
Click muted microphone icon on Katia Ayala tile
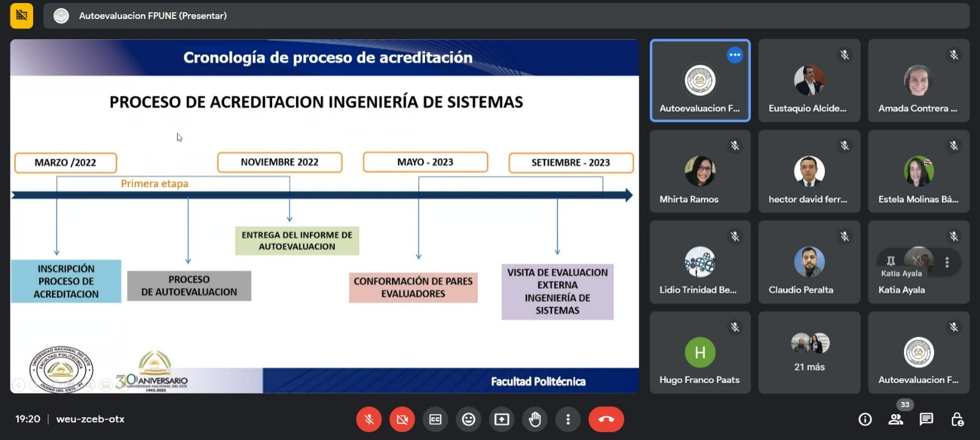click(x=954, y=237)
